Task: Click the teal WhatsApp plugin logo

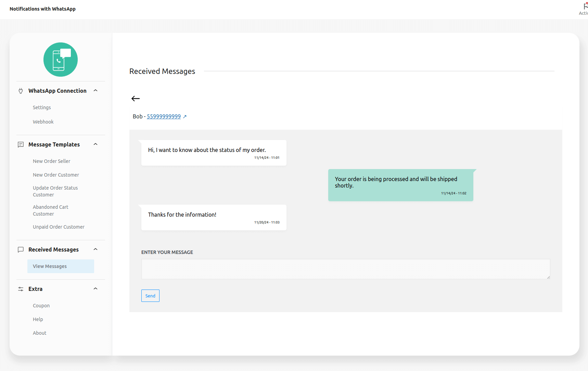Action: pos(60,60)
